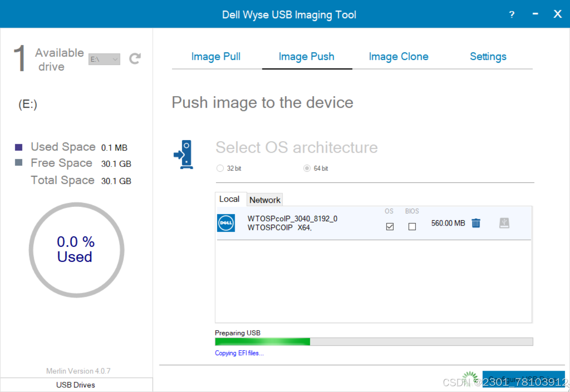Click the Dell logo on image entry

226,223
